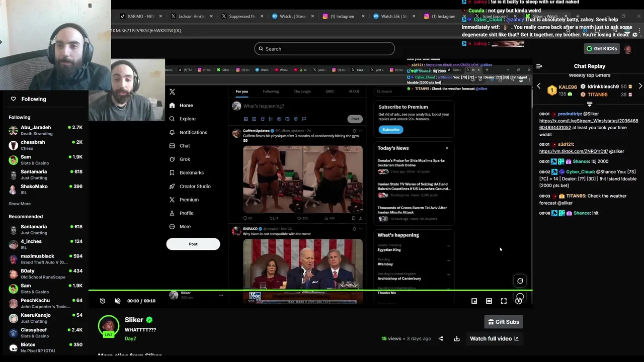Focus the Kick Search field
644x362 pixels.
coord(325,49)
